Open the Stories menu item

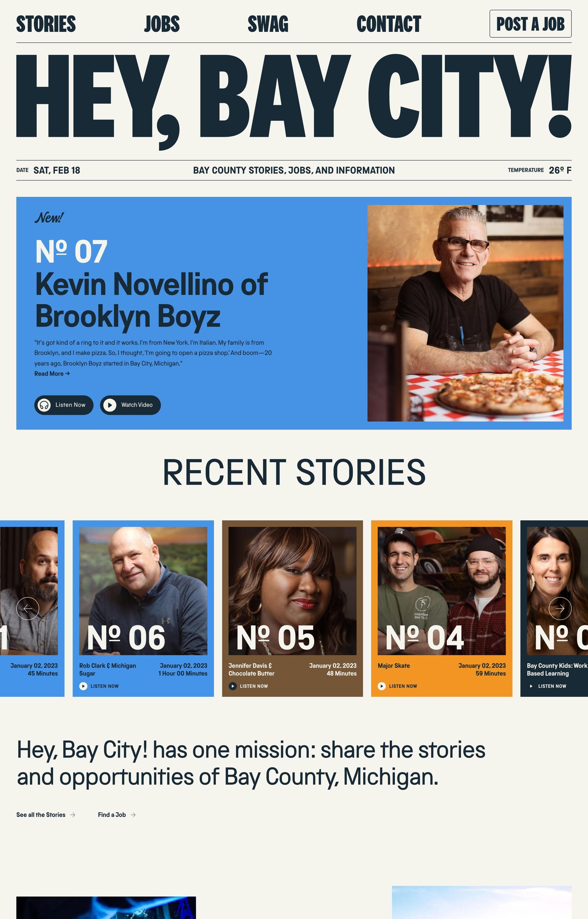click(46, 24)
